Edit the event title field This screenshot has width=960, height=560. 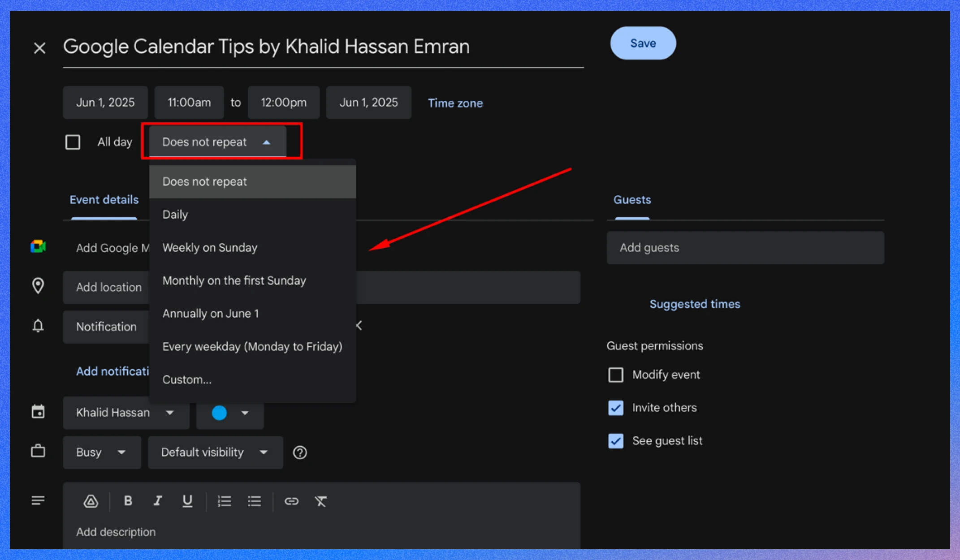323,47
